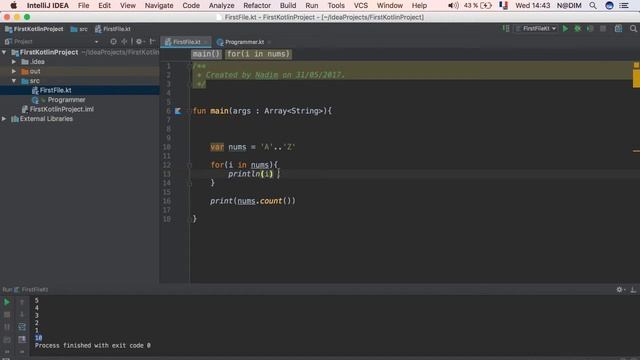Close the Programmer.kt tab
Viewport: 640px width, 360px height.
click(269, 42)
